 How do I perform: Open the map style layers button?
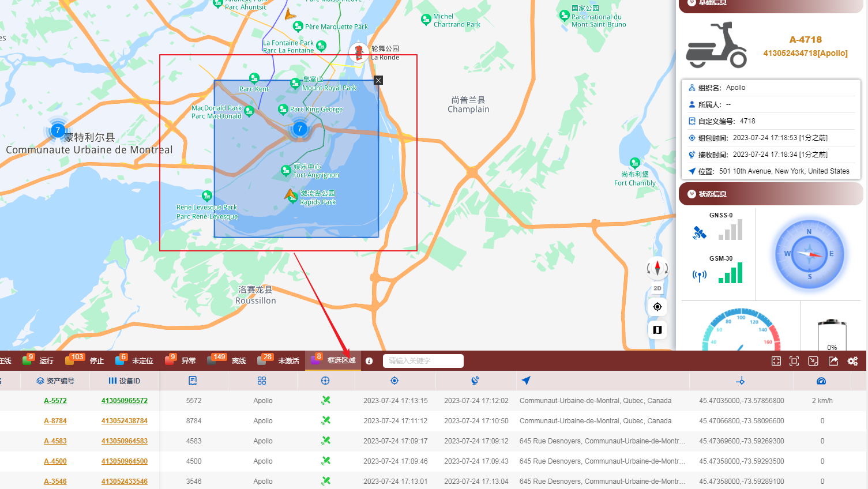coord(657,330)
